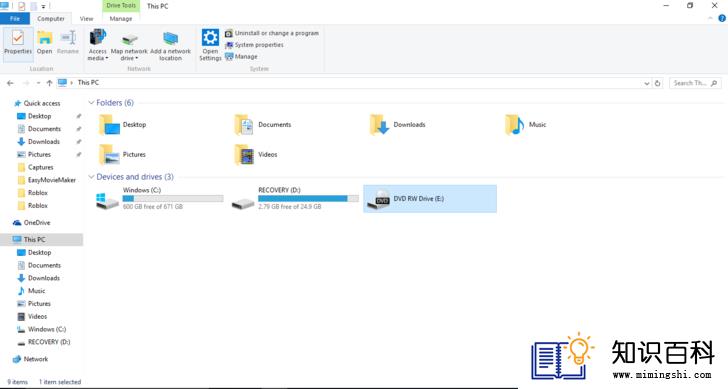Switch to the Computer ribbon tab
Image resolution: width=728 pixels, height=389 pixels.
tap(51, 19)
